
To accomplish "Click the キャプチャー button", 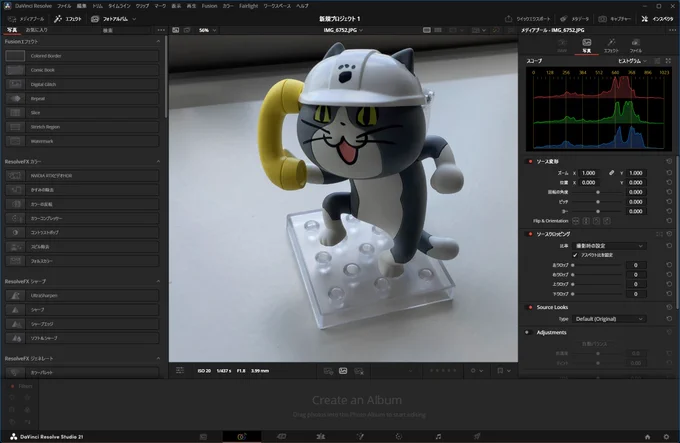I will pos(615,19).
